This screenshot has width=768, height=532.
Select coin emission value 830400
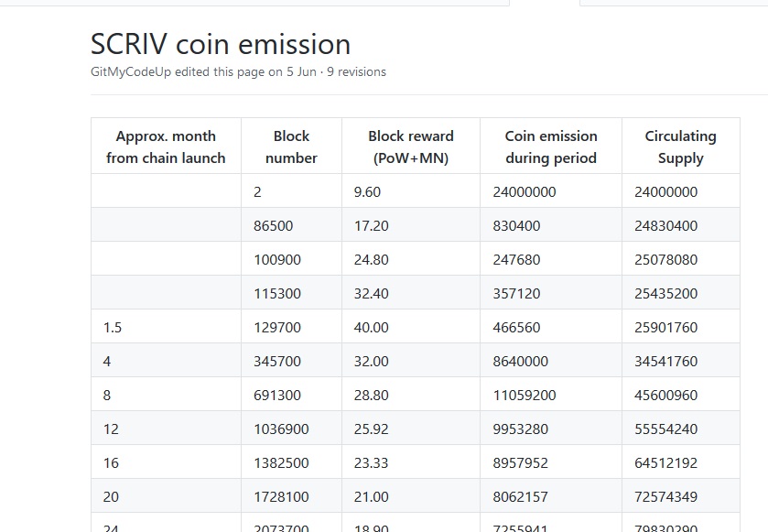coord(516,225)
